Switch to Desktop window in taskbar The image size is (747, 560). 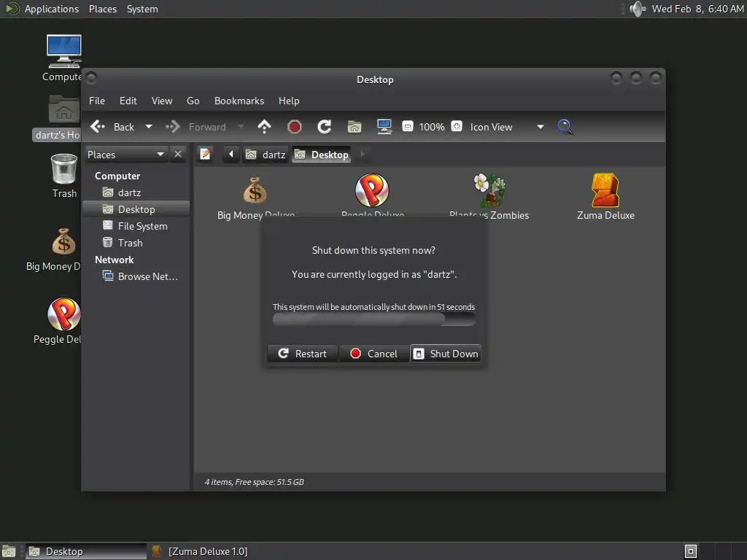[86, 551]
